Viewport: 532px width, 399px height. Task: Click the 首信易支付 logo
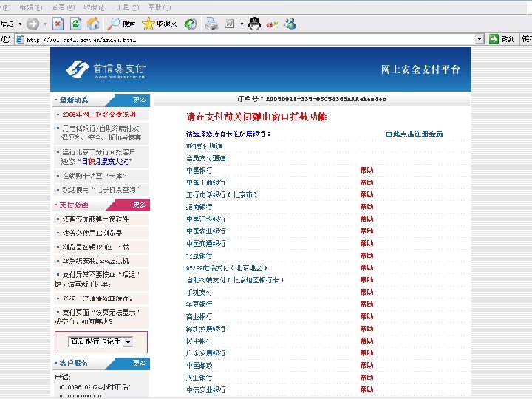click(x=106, y=69)
